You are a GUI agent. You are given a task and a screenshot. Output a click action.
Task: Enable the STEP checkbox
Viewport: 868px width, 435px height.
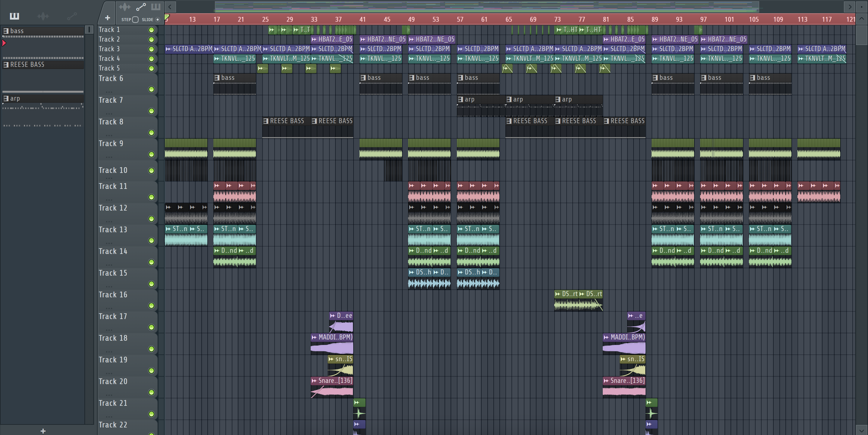(135, 20)
